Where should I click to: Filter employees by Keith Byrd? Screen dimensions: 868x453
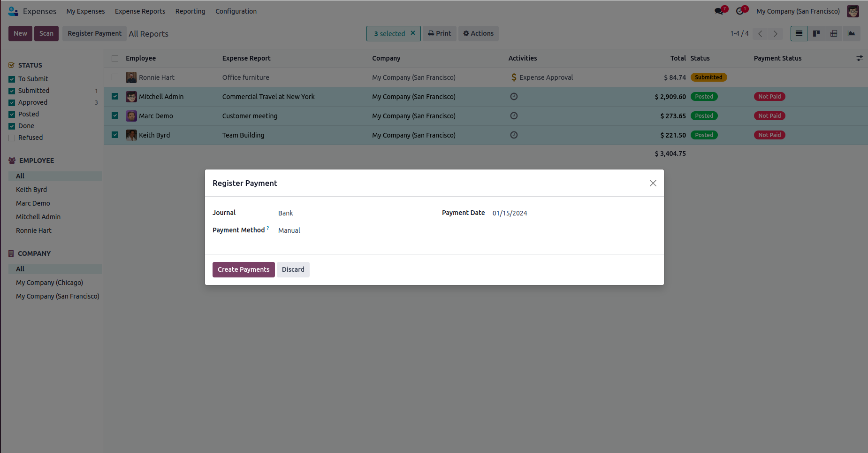(x=31, y=190)
